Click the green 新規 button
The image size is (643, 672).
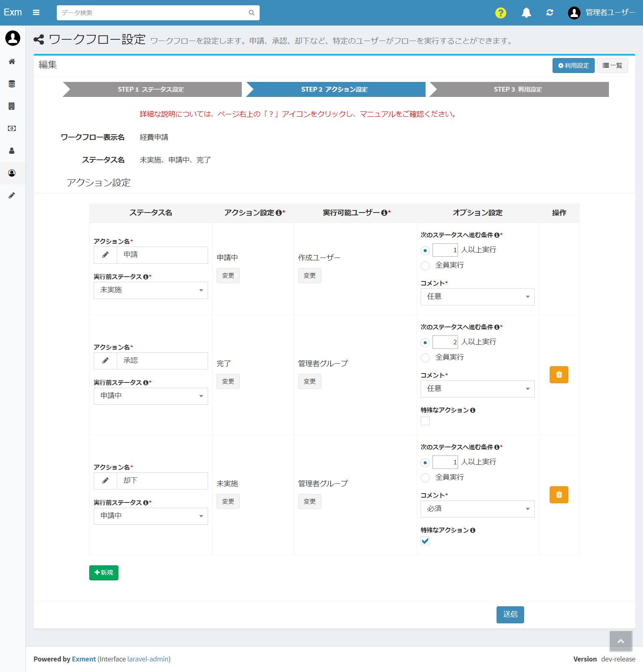coord(104,573)
